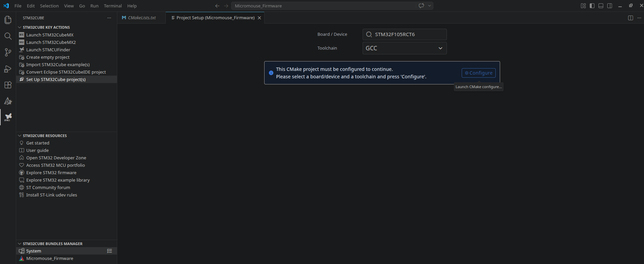Open the chat icon beside command center

[421, 6]
